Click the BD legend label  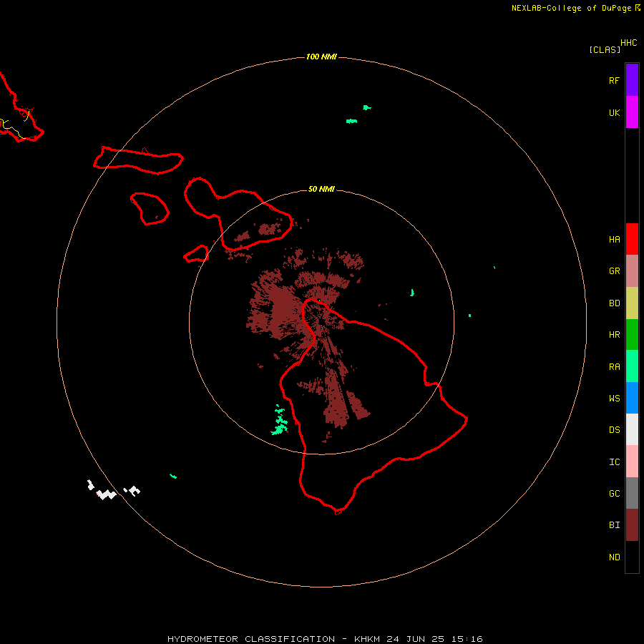614,303
